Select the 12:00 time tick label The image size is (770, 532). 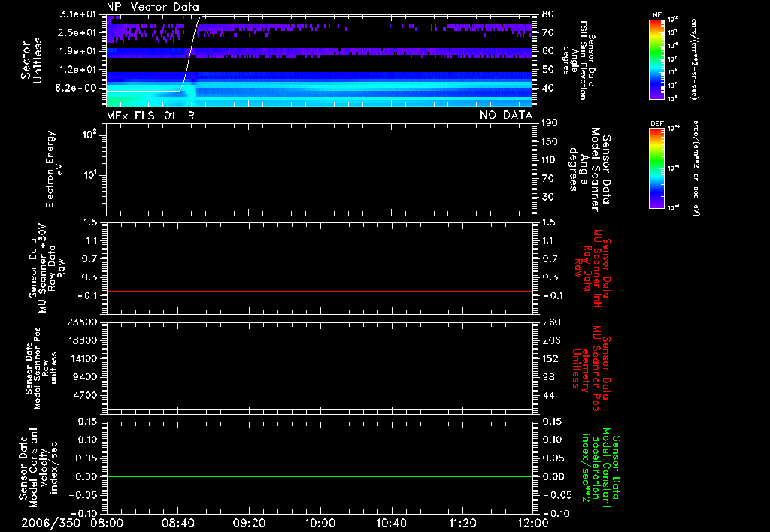coord(533,523)
